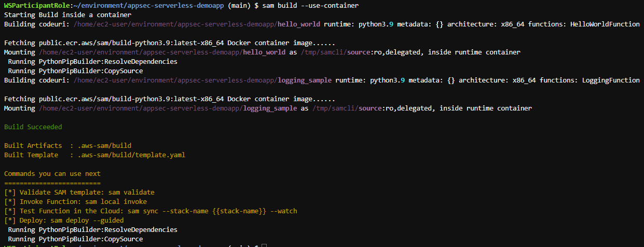This screenshot has height=247, width=644.
Task: Click the row of equals signs under Commands heading
Action: [x=52, y=183]
